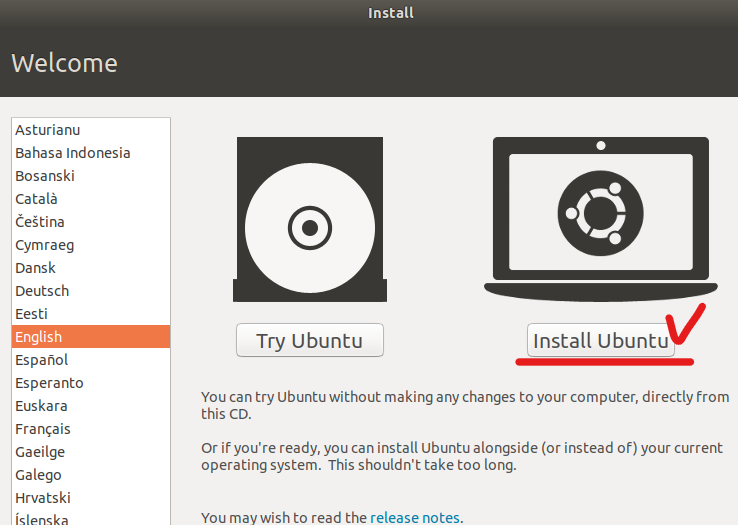The image size is (738, 525).
Task: Open the release notes link
Action: click(x=415, y=517)
